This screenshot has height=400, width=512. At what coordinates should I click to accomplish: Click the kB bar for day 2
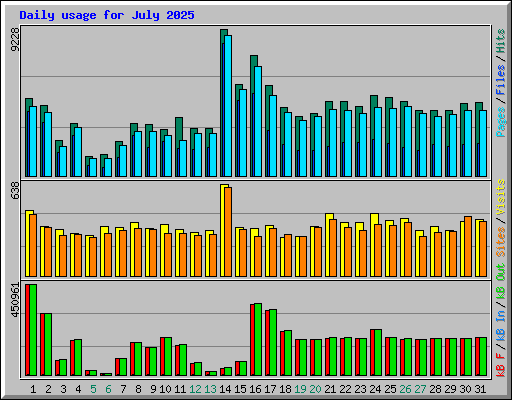pyautogui.click(x=46, y=345)
